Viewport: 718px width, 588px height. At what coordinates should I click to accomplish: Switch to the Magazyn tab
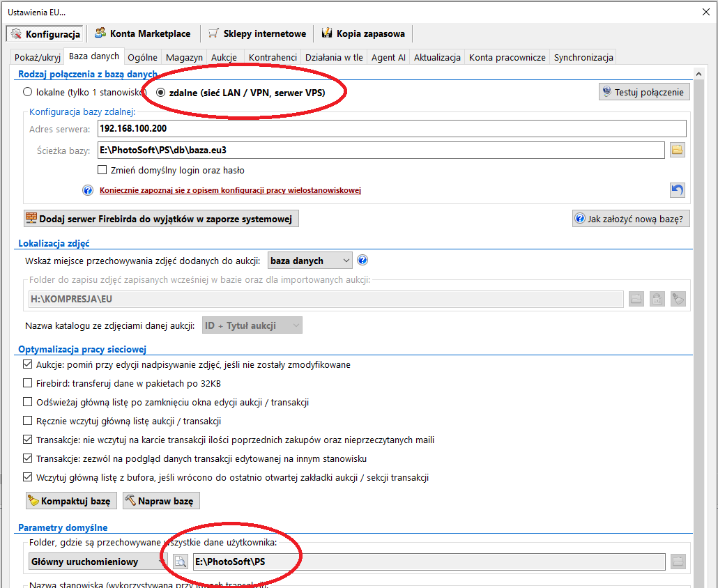coord(185,58)
